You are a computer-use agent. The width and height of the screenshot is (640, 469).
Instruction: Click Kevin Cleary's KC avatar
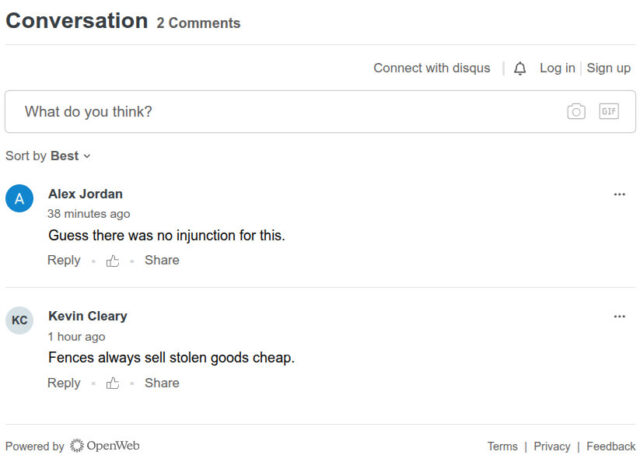[x=20, y=320]
